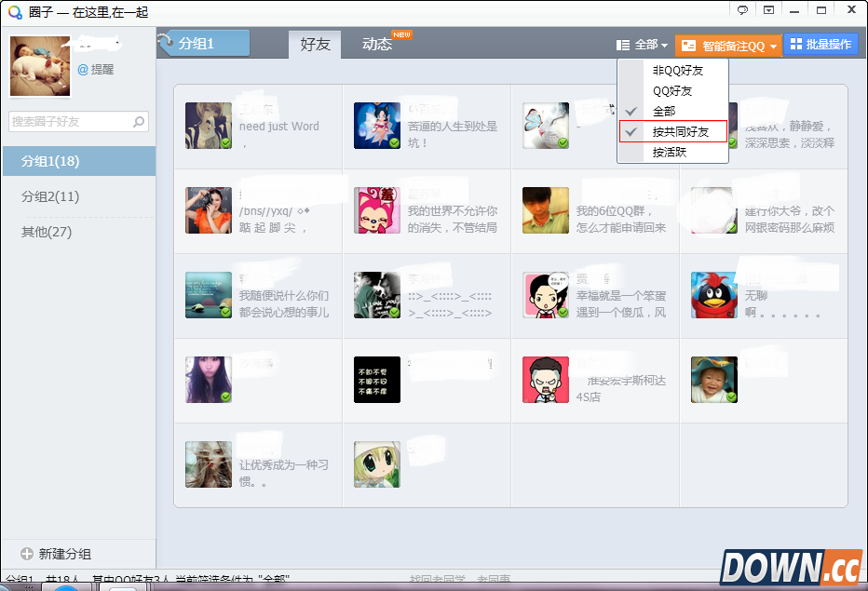Click the speech bubble icon in the titlebar
Image resolution: width=868 pixels, height=591 pixels.
click(740, 10)
